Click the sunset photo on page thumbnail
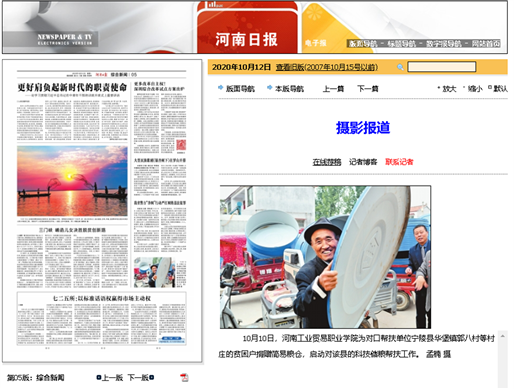This screenshot has width=514, height=389. point(72,181)
